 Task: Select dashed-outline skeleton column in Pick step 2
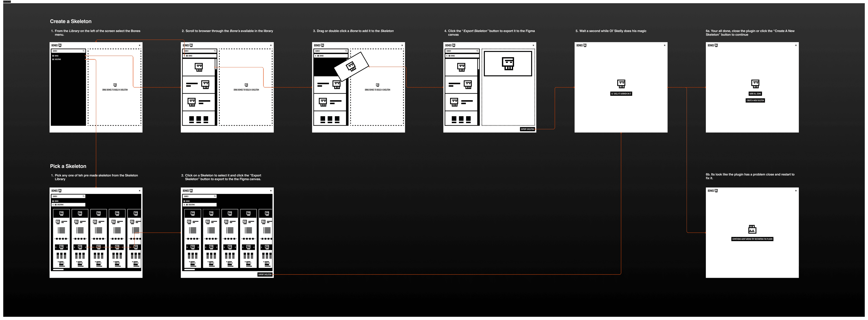[211, 238]
